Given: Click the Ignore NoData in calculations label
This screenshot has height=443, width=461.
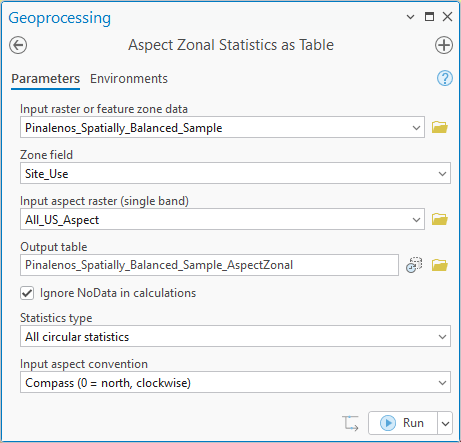Looking at the screenshot, I should point(118,293).
